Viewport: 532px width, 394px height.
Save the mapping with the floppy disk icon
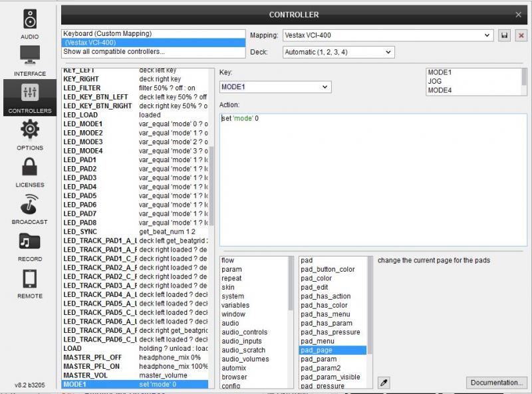[x=505, y=35]
